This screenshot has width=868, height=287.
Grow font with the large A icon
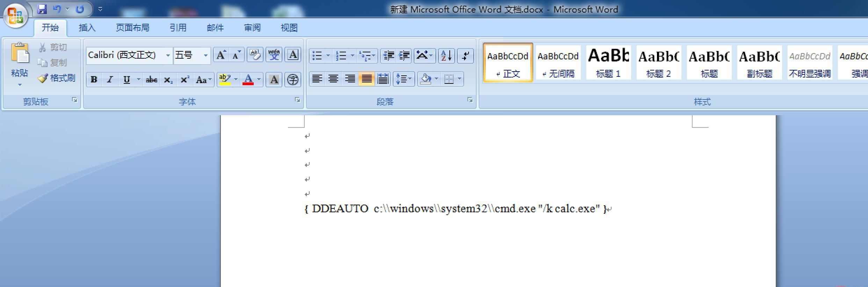[221, 55]
